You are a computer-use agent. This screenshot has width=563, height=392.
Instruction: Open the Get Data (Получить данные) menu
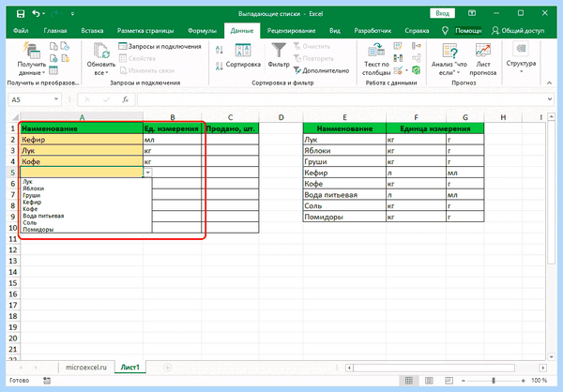[x=32, y=58]
